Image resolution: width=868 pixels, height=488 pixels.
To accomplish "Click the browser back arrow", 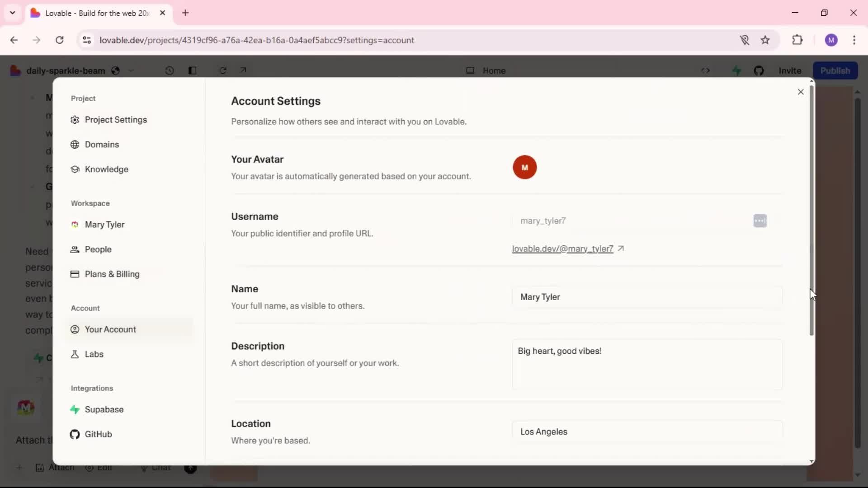I will point(14,40).
